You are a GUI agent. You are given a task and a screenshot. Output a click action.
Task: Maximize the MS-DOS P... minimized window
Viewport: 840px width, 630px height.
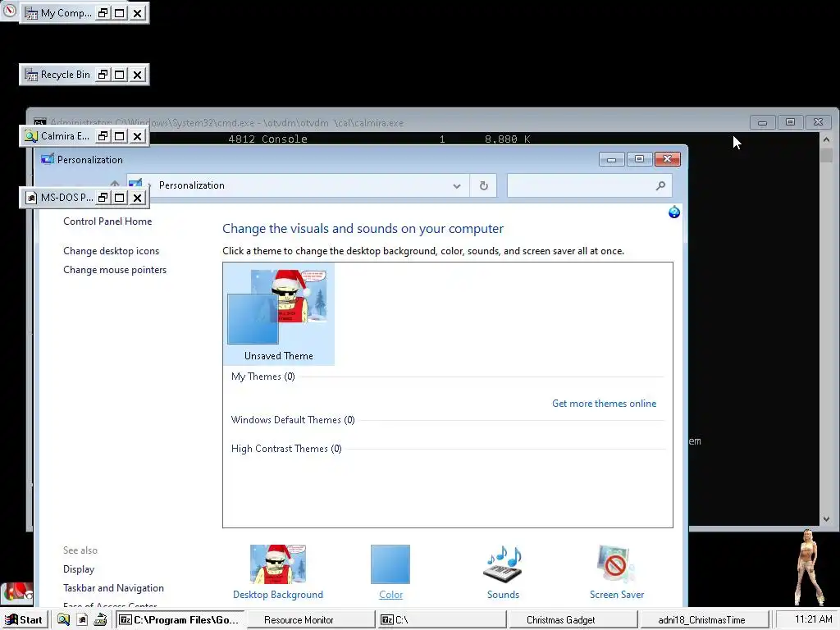point(120,198)
